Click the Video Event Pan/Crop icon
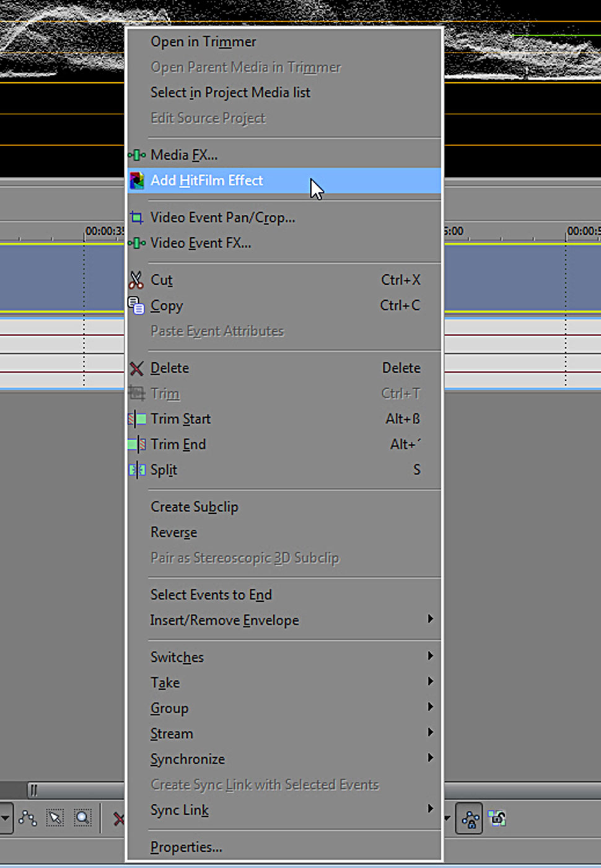 [137, 218]
